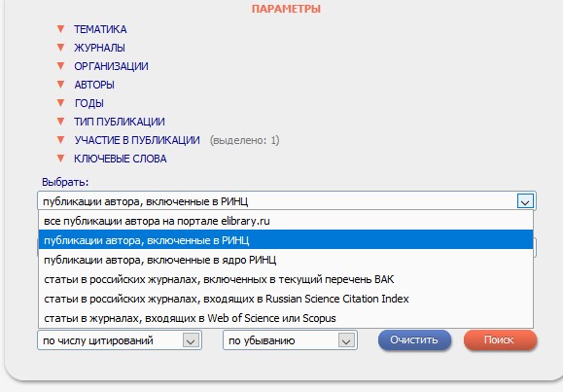Click the Очистить button
Viewport: 563px width, 392px height.
(414, 339)
